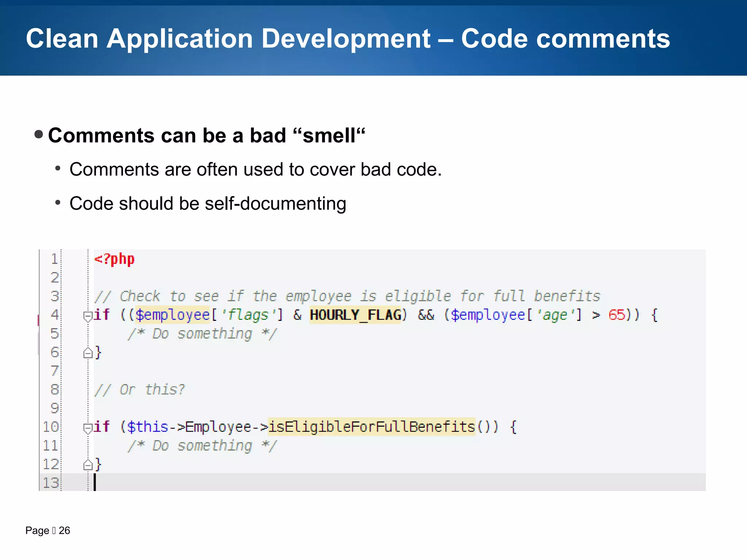Place cursor on the number 65

tap(616, 315)
